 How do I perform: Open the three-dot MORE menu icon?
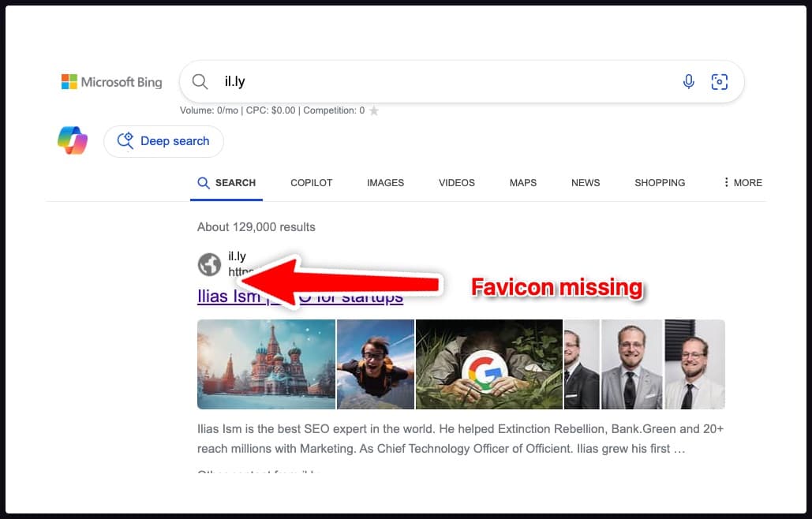pos(726,182)
